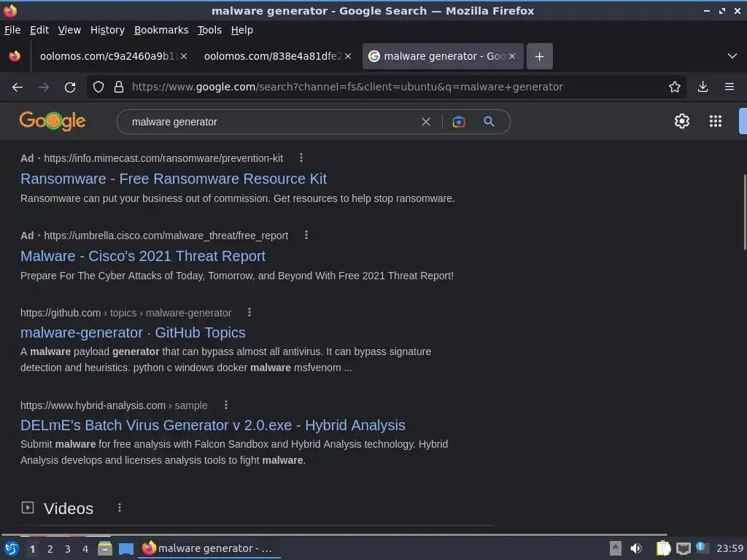Open options for the hybrid-analysis result
Viewport: 747px width, 560px height.
coord(226,405)
